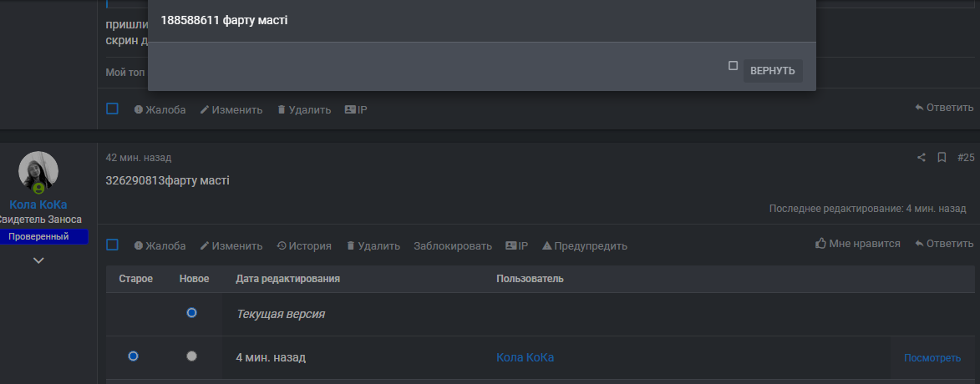The width and height of the screenshot is (980, 384).
Task: Edit the upper post with Изменить
Action: pyautogui.click(x=231, y=109)
